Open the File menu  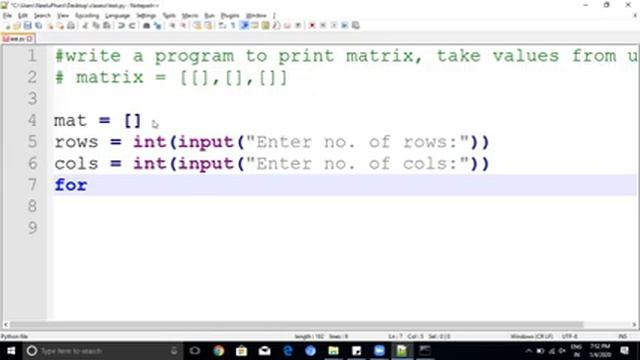pos(7,16)
